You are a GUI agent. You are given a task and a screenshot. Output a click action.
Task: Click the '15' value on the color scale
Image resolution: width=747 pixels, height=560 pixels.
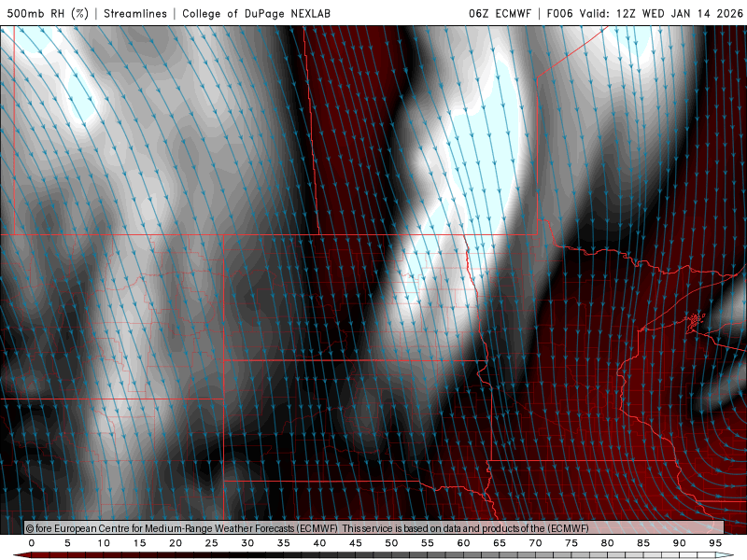point(139,543)
